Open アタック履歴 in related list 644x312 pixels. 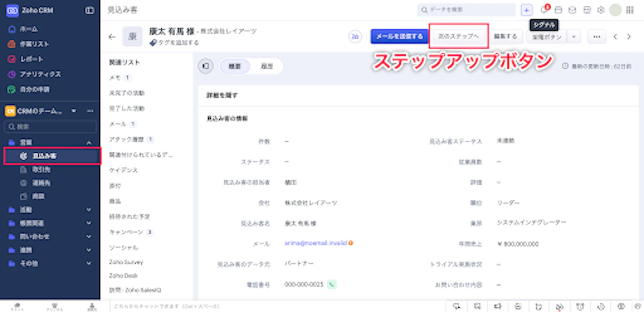[127, 139]
